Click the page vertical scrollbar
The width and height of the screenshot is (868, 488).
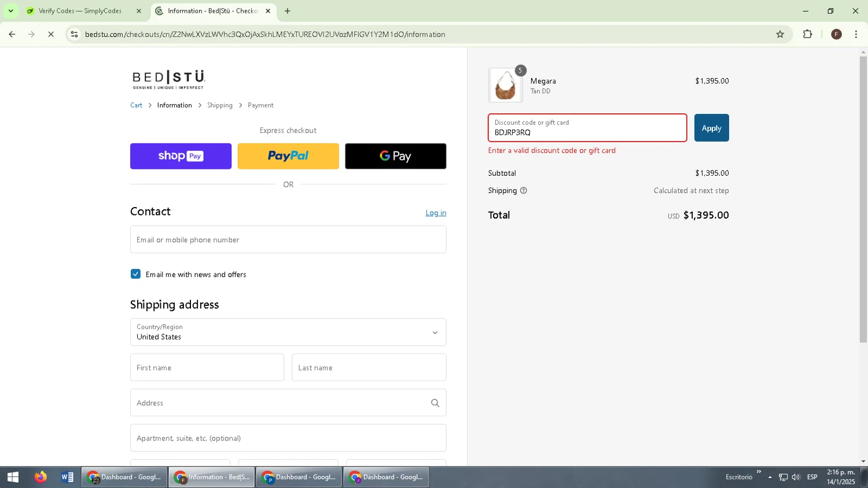[863, 199]
